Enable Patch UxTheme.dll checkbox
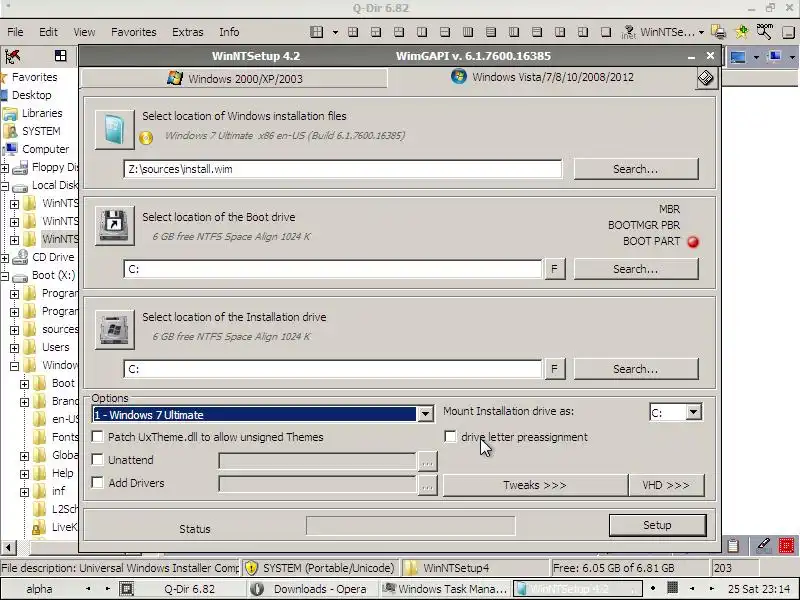 click(x=97, y=437)
